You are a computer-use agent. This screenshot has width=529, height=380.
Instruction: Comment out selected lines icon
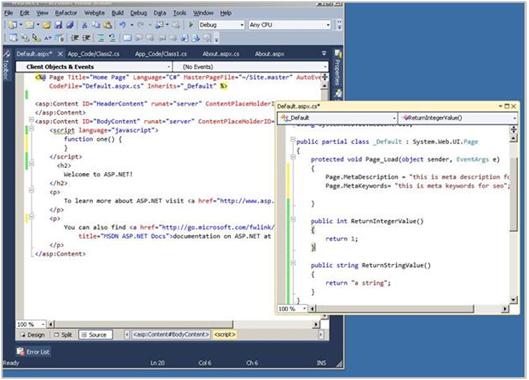(x=101, y=38)
